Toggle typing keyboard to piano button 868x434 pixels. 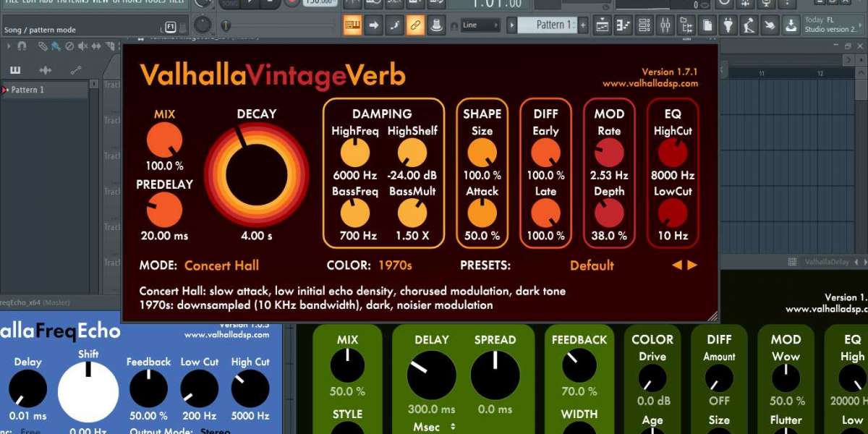pyautogui.click(x=352, y=25)
